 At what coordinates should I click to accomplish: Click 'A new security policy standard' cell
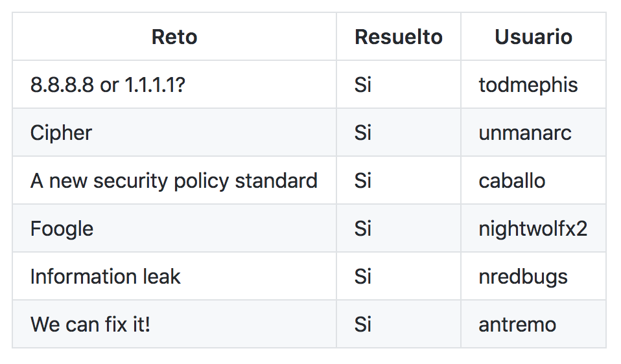174,181
